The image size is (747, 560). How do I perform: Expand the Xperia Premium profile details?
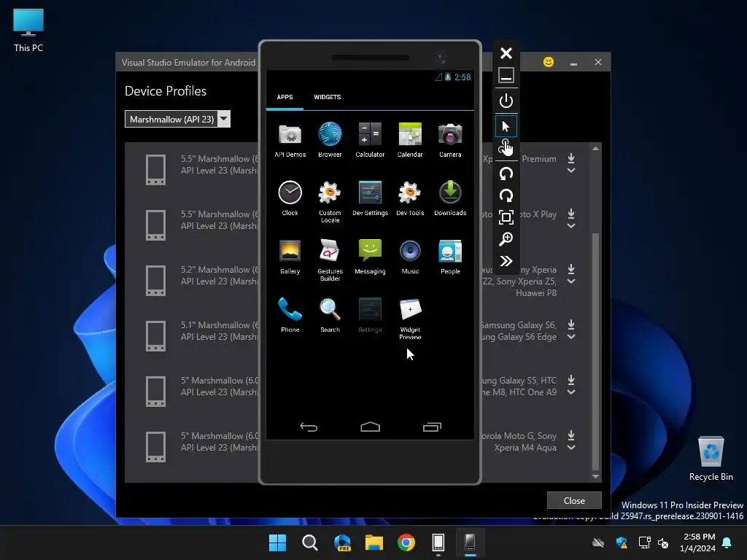coord(571,171)
